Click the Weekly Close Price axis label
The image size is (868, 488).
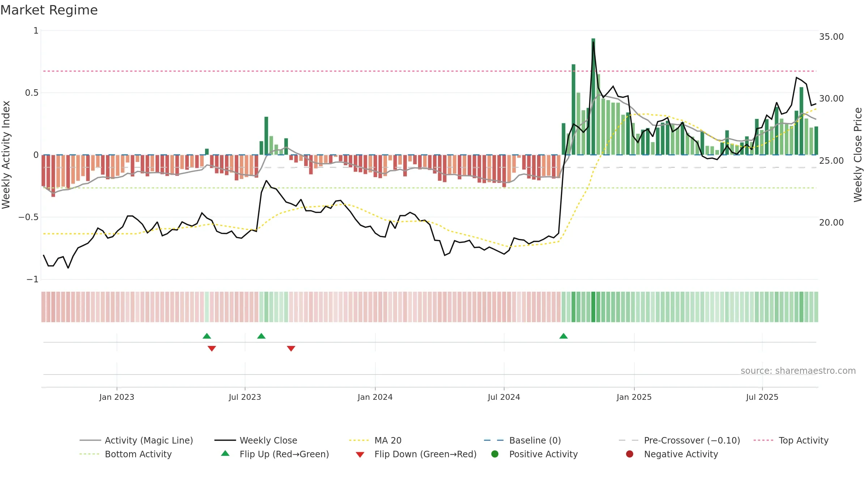[x=858, y=155]
